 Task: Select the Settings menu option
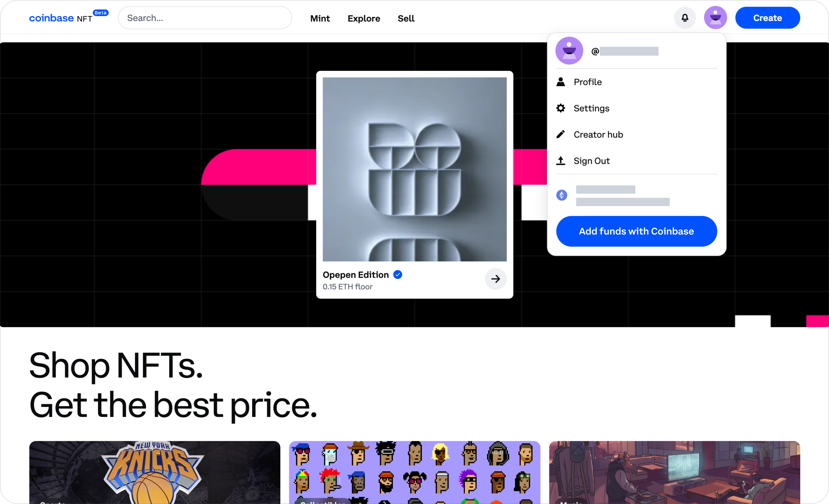(x=591, y=108)
